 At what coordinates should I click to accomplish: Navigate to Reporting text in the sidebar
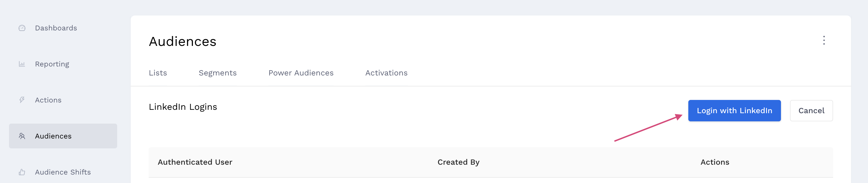pyautogui.click(x=52, y=64)
